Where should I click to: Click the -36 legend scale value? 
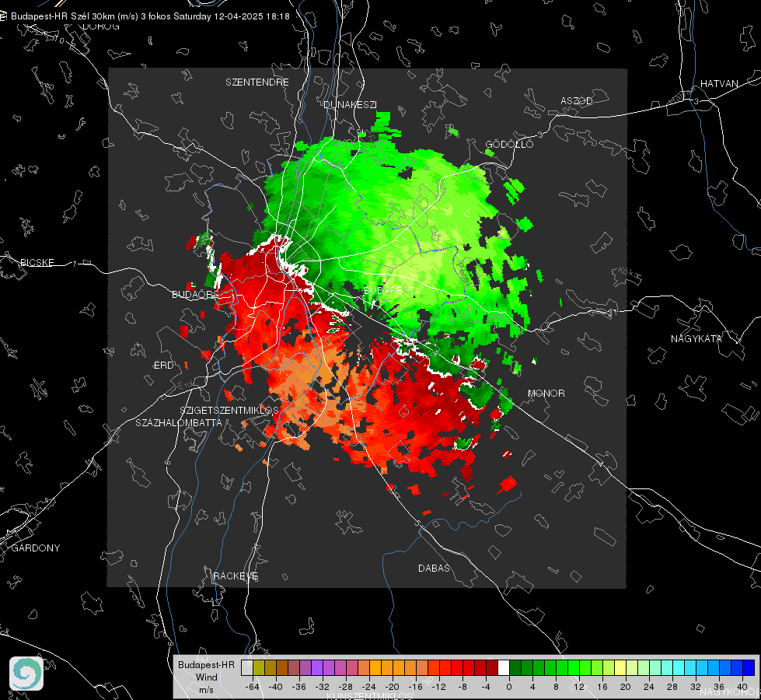click(x=299, y=687)
